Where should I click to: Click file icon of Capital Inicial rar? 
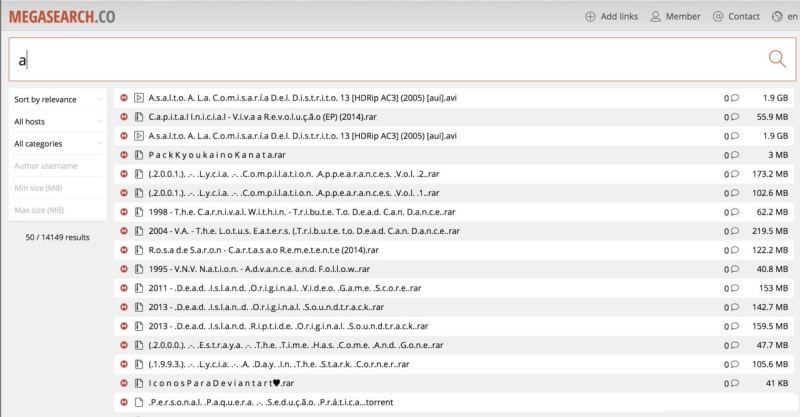(139, 117)
